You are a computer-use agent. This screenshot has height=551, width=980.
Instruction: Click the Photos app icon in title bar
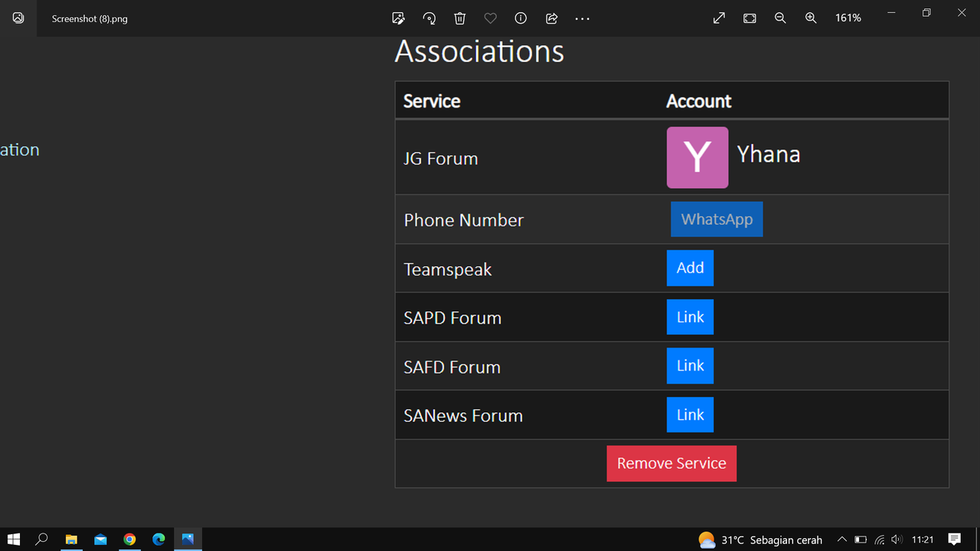pos(18,18)
